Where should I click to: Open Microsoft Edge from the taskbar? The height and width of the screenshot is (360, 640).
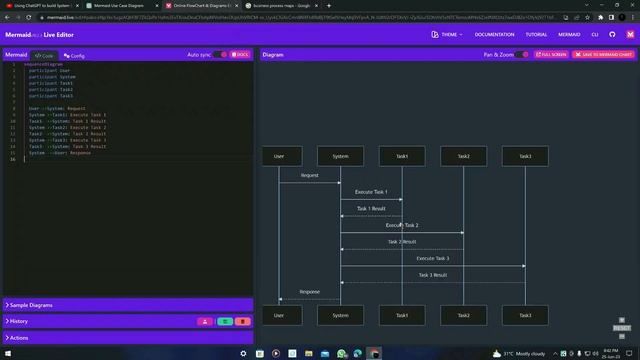click(358, 353)
